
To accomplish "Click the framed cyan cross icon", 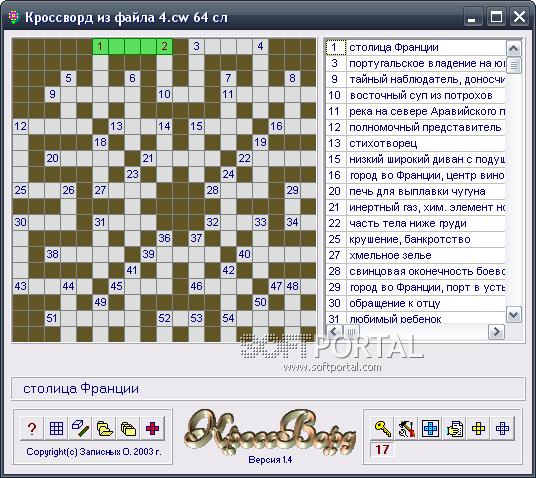I will (430, 428).
